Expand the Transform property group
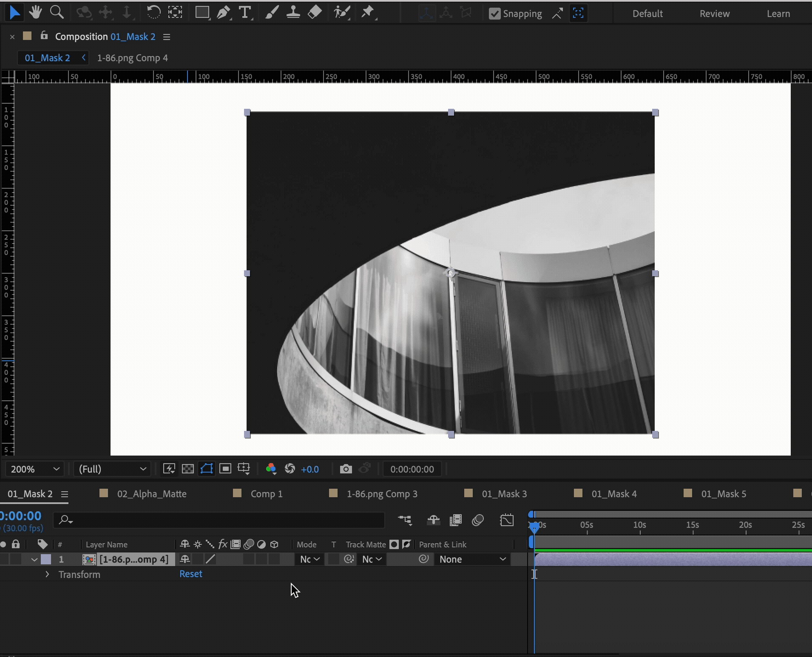 tap(47, 574)
